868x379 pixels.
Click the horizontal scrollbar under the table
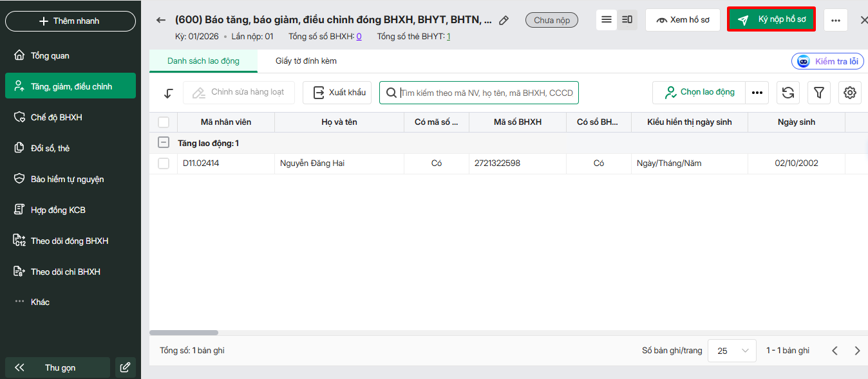184,333
